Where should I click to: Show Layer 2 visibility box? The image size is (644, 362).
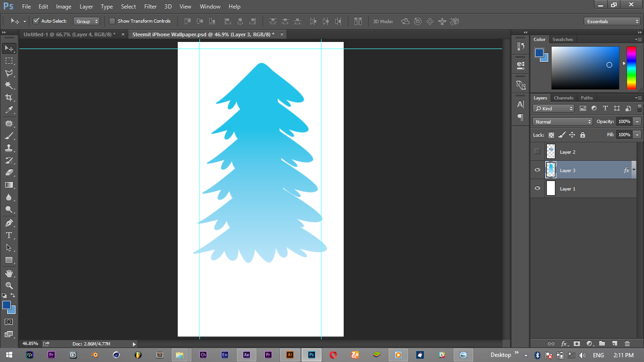537,152
